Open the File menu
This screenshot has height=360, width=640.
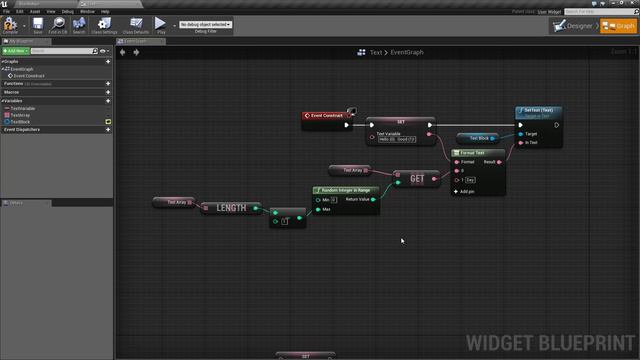pos(7,11)
